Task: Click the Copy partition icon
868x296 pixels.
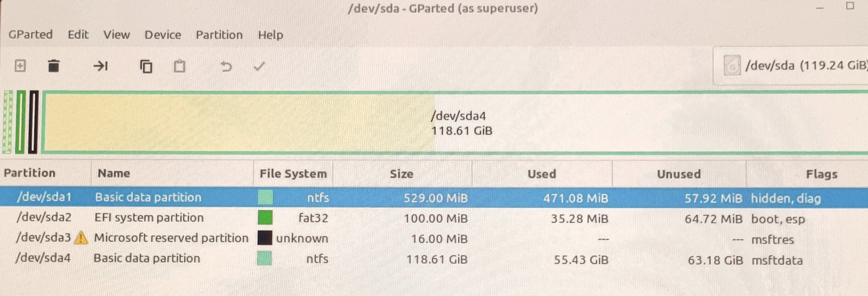Action: tap(146, 66)
